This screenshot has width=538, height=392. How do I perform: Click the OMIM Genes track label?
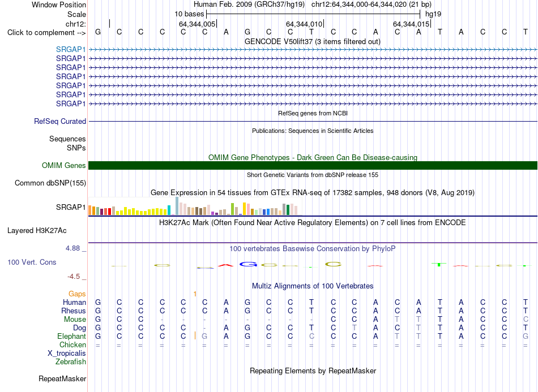pos(64,166)
